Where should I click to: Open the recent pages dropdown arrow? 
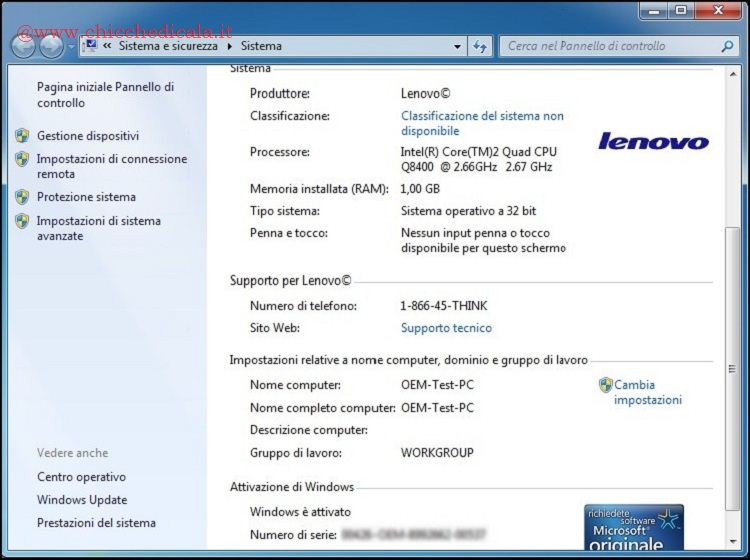click(70, 47)
